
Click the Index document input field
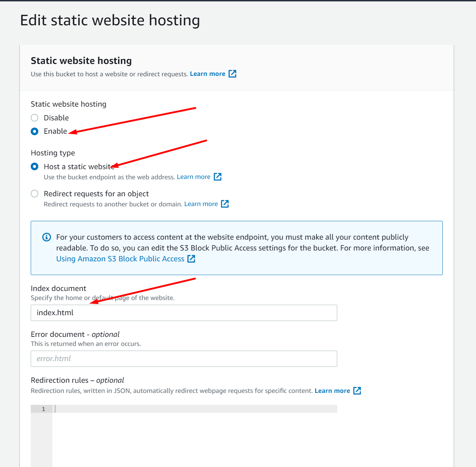[x=184, y=313]
